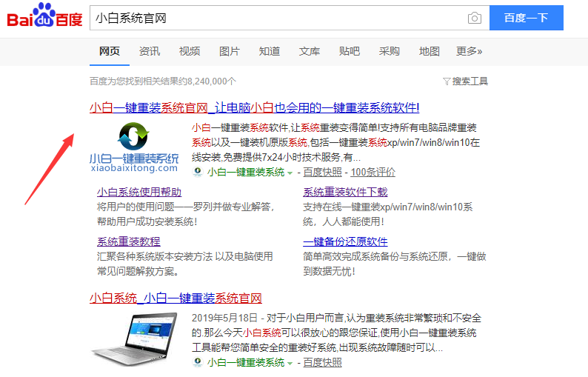The width and height of the screenshot is (588, 377).
Task: Open the 搜索工具 filter
Action: pyautogui.click(x=465, y=81)
